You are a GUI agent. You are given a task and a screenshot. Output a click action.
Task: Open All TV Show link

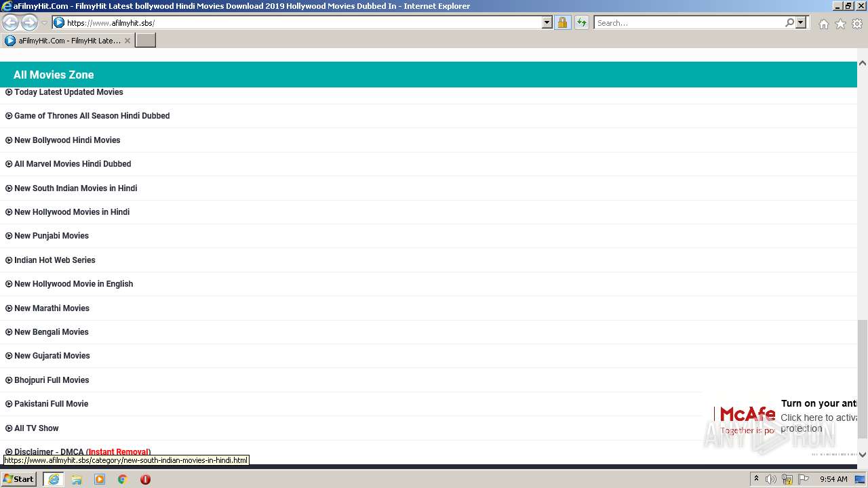pyautogui.click(x=37, y=428)
